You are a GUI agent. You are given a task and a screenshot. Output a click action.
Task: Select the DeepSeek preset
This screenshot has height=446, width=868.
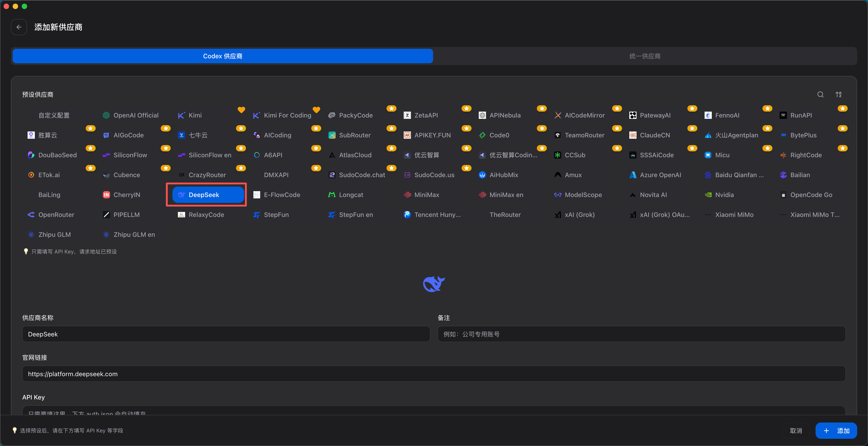pyautogui.click(x=208, y=195)
